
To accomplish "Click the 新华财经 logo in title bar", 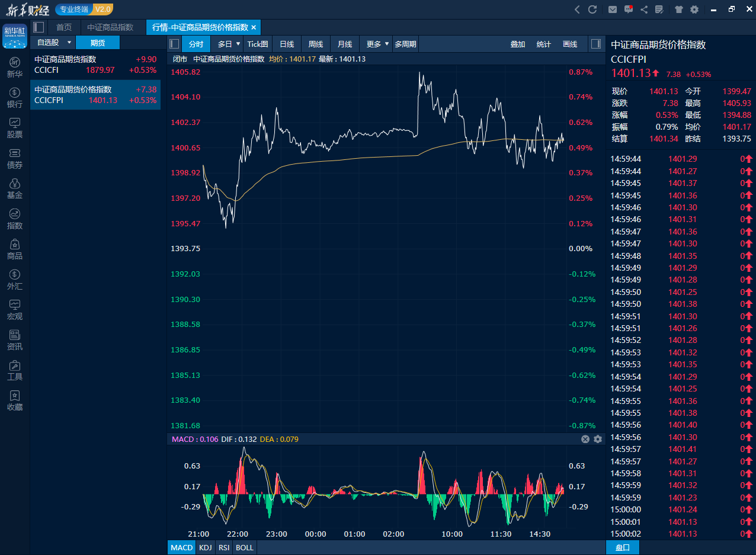I will tap(27, 9).
